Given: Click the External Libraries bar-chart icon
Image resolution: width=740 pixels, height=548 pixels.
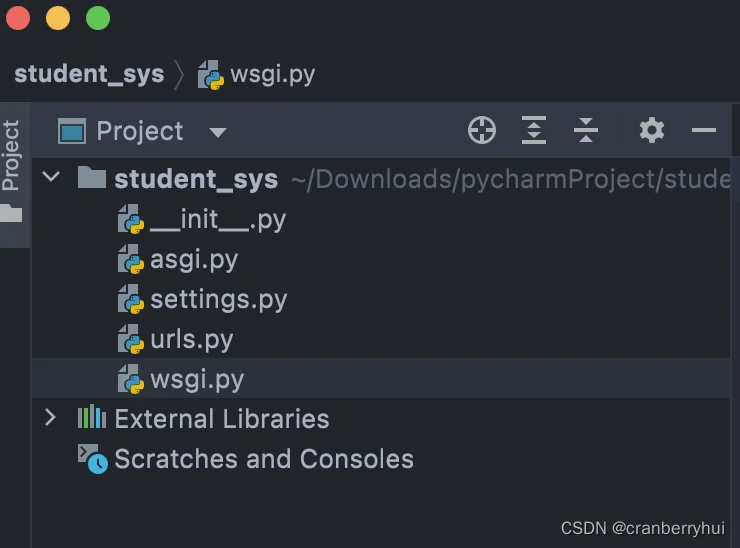Looking at the screenshot, I should [x=92, y=417].
